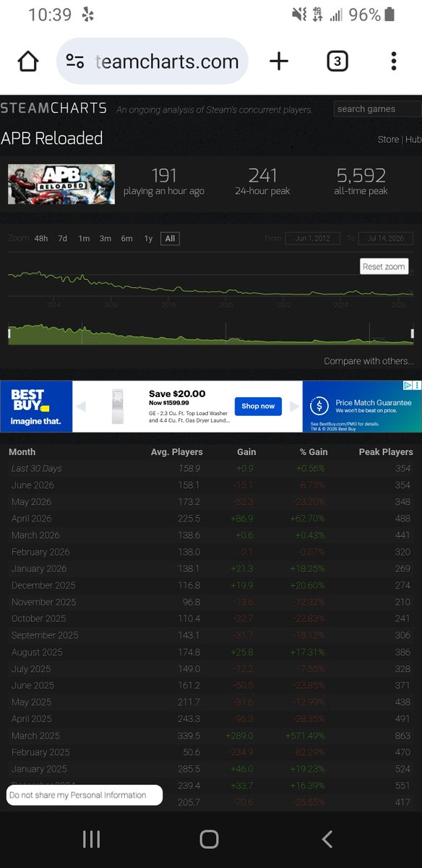Set chart zoom to 48h
422x868 pixels.
41,239
